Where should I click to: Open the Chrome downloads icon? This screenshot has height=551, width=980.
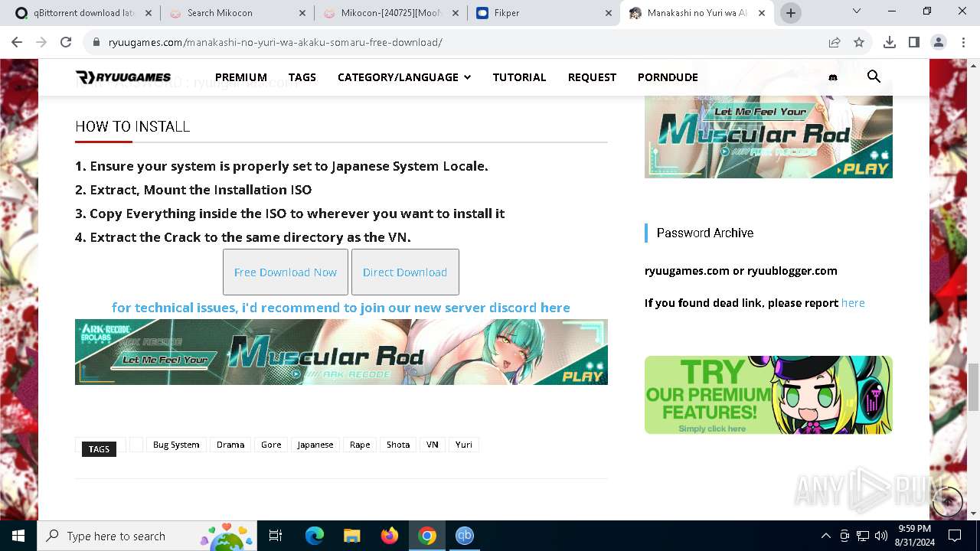(890, 42)
